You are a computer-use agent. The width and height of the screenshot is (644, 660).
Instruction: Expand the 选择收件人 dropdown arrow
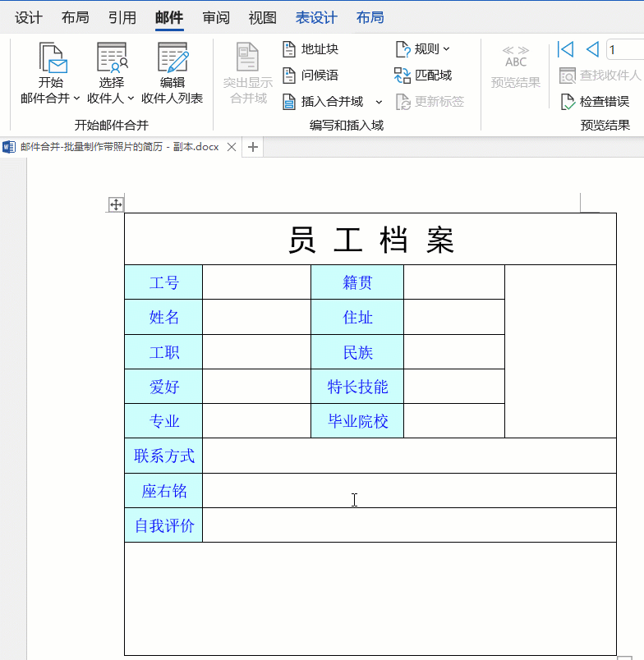point(130,99)
